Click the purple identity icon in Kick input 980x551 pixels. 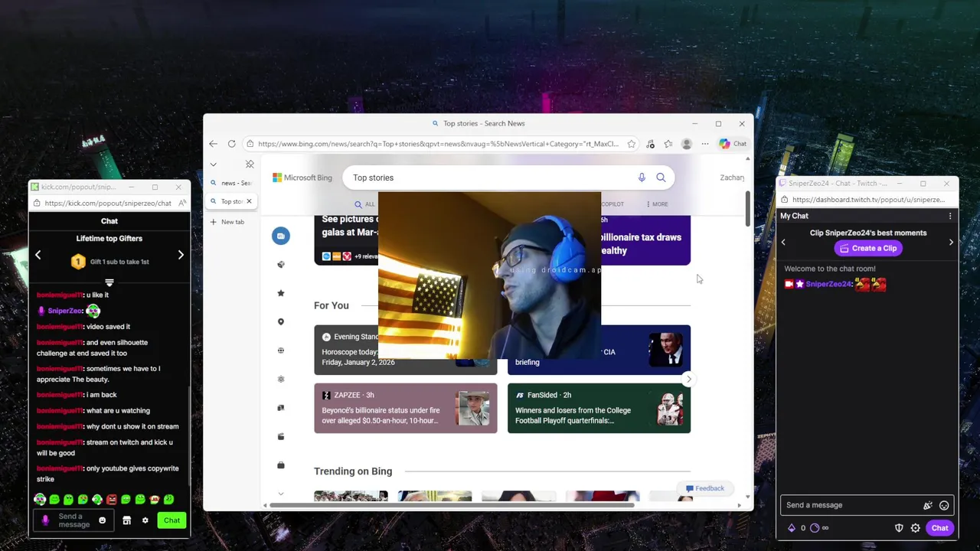pos(45,520)
